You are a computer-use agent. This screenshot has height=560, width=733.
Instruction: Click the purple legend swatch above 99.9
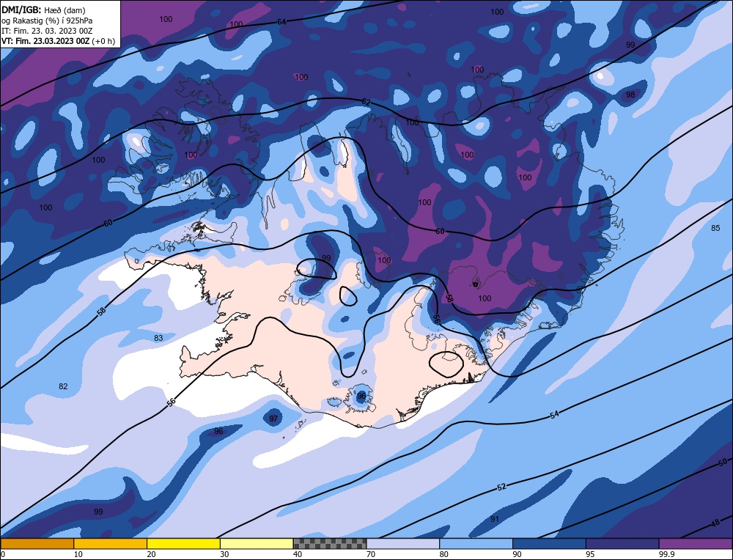pos(696,543)
